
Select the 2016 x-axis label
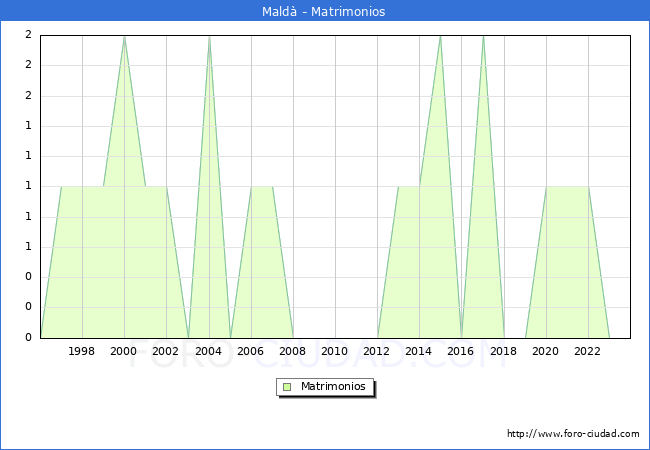(x=461, y=351)
